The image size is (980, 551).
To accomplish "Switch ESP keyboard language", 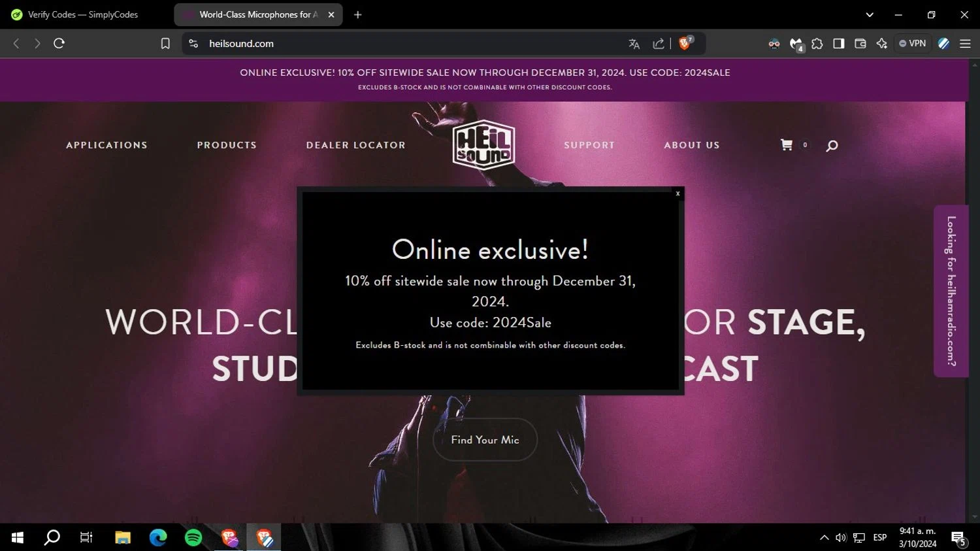I will [880, 537].
